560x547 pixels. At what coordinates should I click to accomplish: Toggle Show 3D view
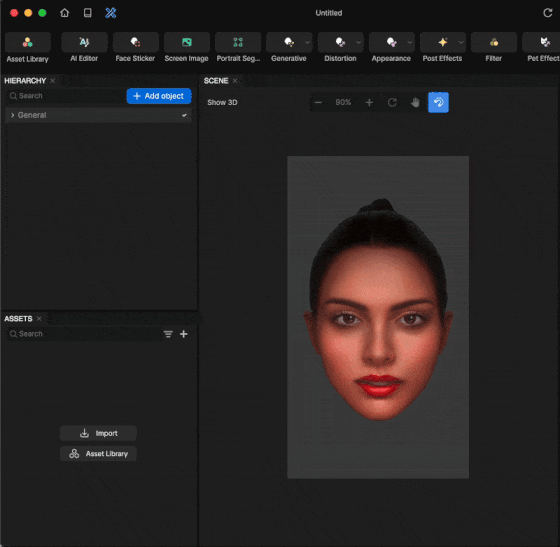tap(222, 102)
